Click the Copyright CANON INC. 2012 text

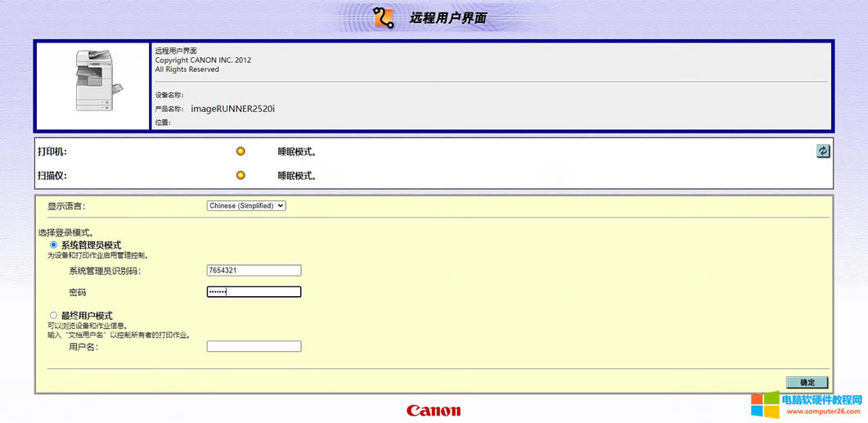[203, 60]
